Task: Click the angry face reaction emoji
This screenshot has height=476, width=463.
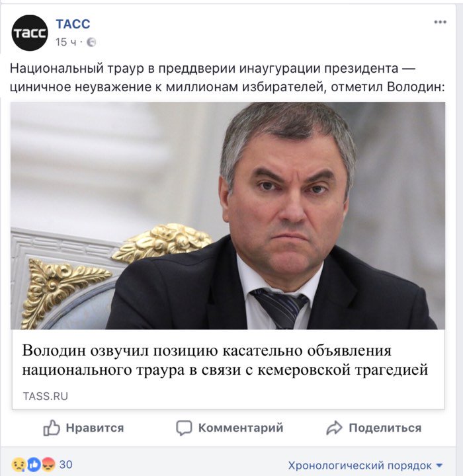Action: [48, 465]
